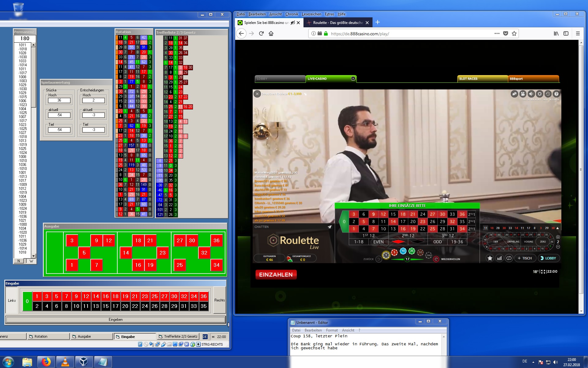Click the EINZAHLEN deposit button
This screenshot has width=588, height=368.
pos(276,275)
